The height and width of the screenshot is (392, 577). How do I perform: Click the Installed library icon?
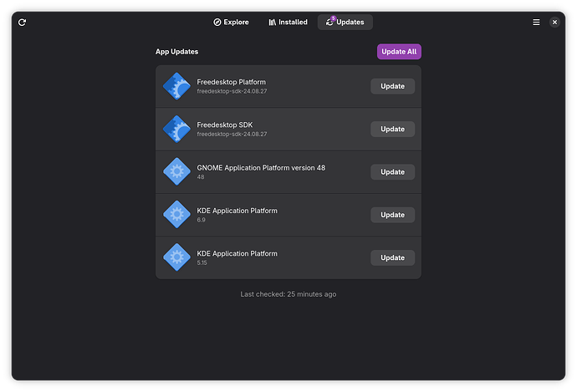pyautogui.click(x=273, y=23)
